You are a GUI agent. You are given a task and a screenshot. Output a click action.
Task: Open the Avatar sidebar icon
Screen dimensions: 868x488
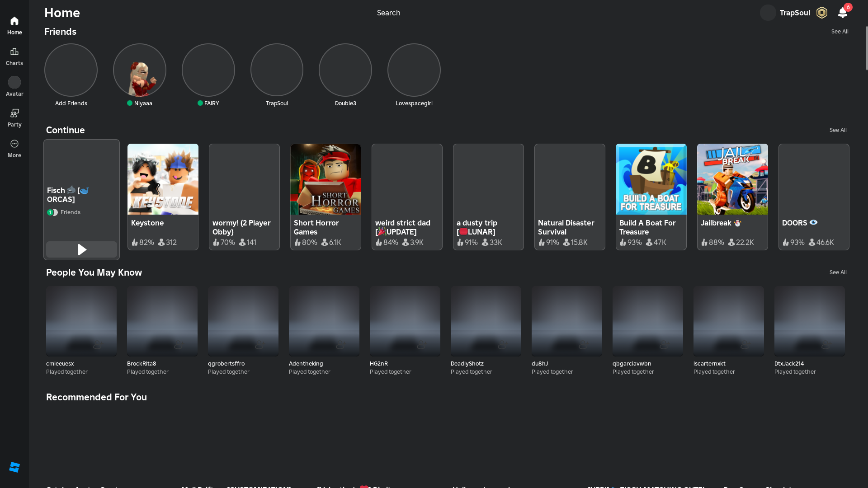point(14,82)
